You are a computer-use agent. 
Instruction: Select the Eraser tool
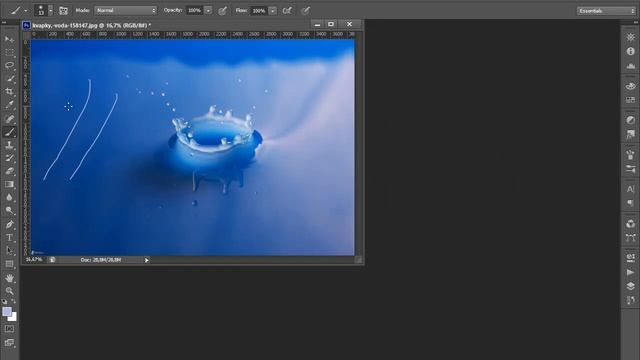(x=9, y=171)
